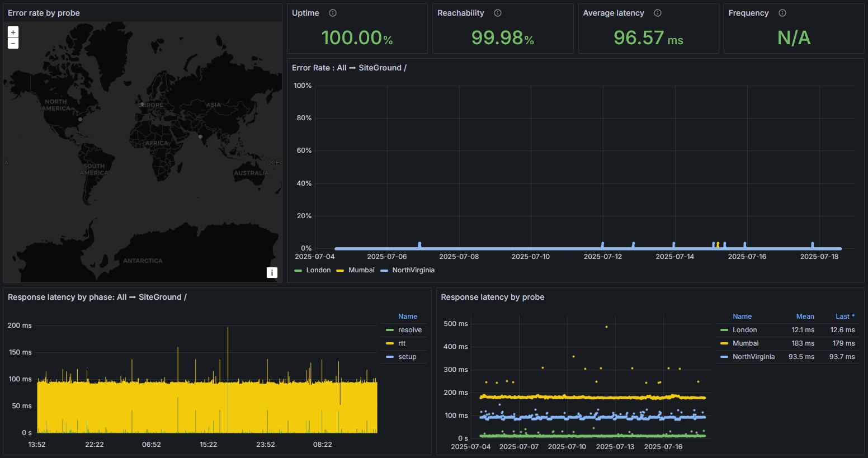The image size is (868, 458).
Task: Toggle NorthVirginia series in Error Rate legend
Action: [x=413, y=270]
